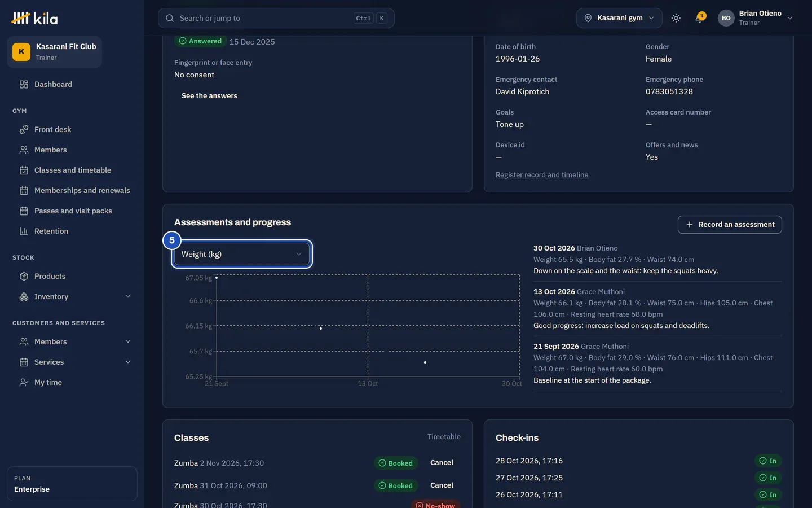Click the Services calendar icon
The width and height of the screenshot is (812, 508).
(x=24, y=362)
